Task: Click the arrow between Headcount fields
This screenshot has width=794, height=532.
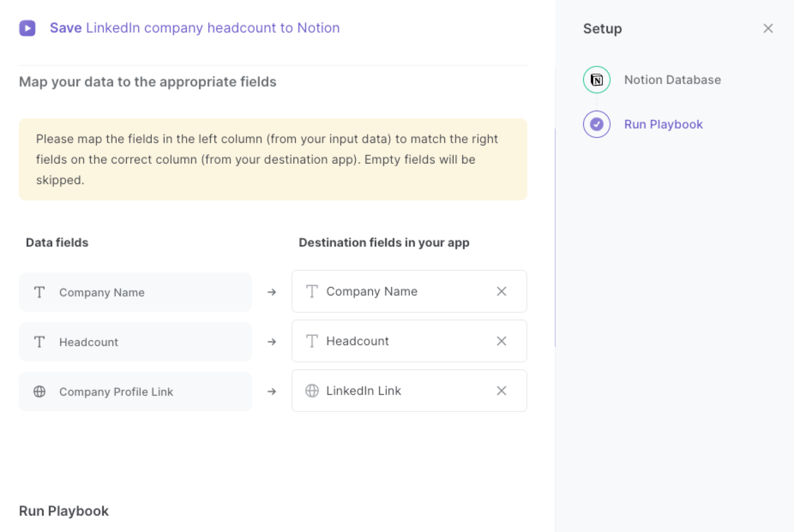Action: click(x=271, y=342)
